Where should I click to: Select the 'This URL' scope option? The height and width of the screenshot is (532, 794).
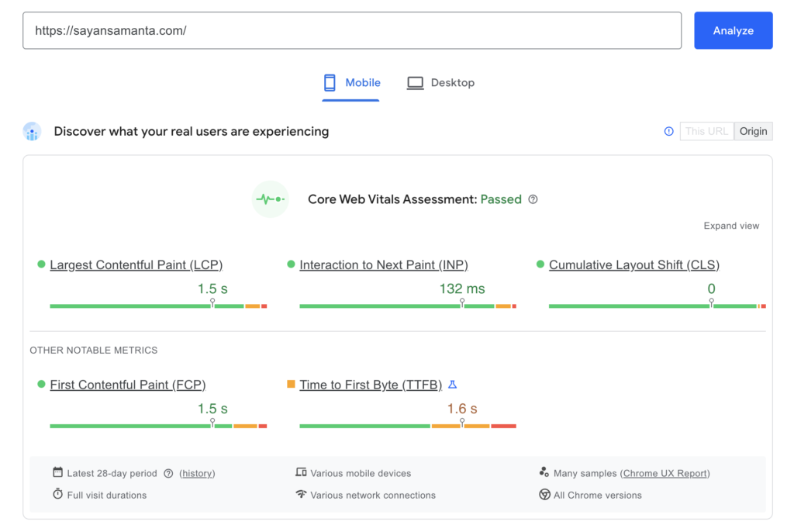(706, 131)
